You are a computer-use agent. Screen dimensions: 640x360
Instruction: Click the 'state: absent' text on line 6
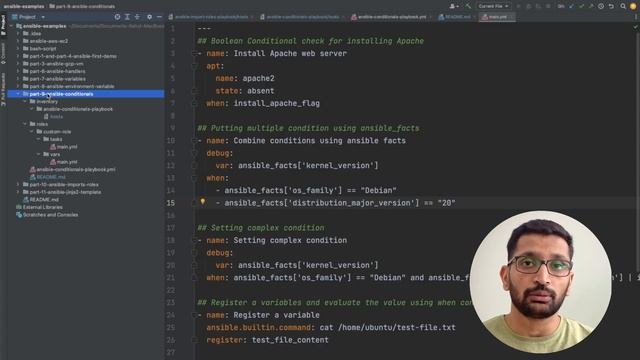(245, 91)
